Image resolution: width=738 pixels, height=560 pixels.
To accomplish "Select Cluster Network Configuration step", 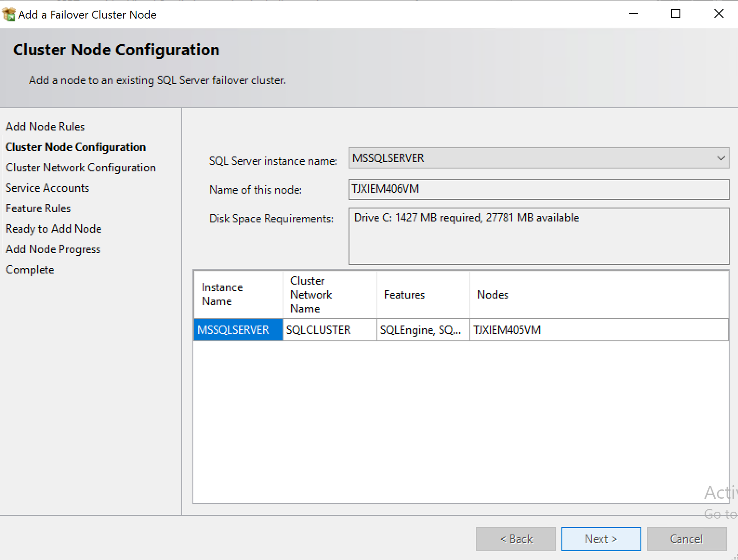I will point(81,168).
